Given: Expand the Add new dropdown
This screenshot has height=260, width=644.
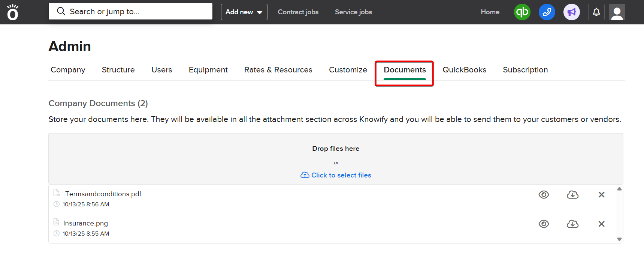Looking at the screenshot, I should tap(244, 12).
